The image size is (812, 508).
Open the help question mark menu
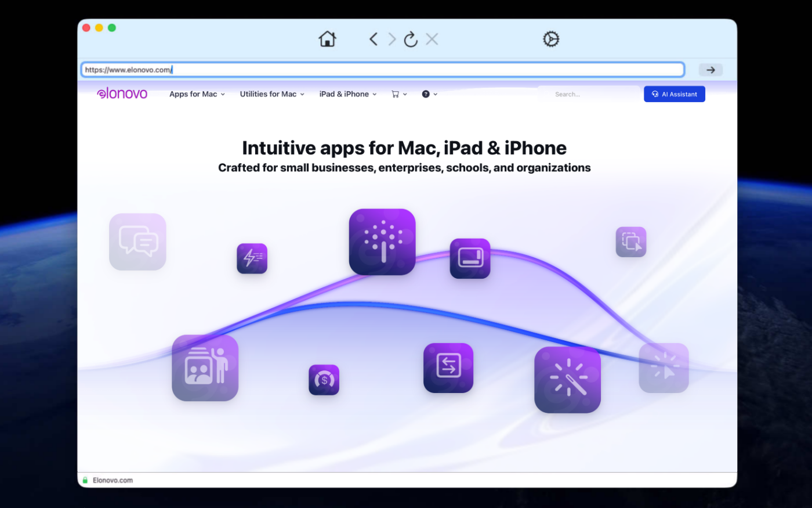pos(429,94)
